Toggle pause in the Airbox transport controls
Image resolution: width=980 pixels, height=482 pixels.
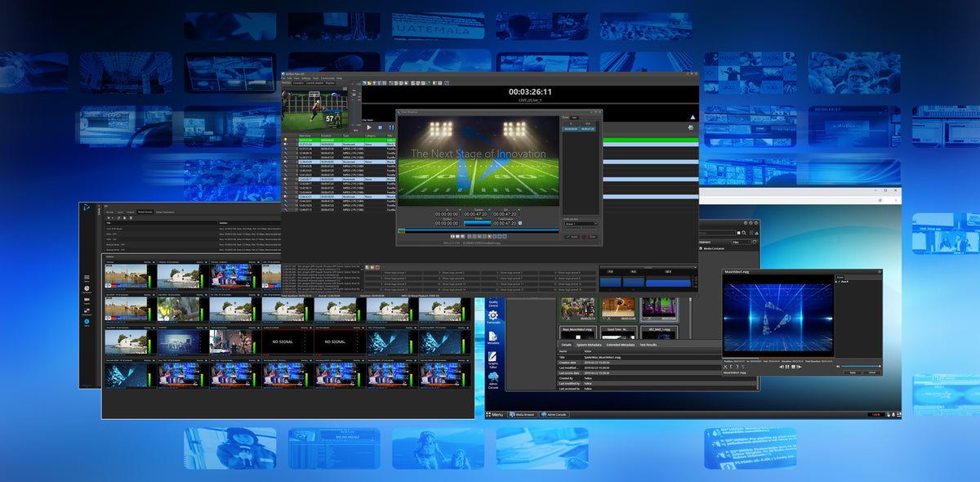coord(391,127)
